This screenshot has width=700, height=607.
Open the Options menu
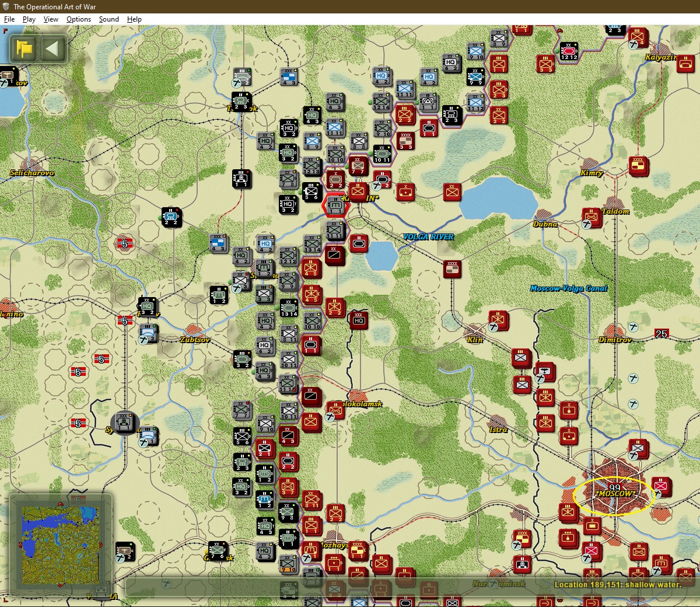[79, 19]
